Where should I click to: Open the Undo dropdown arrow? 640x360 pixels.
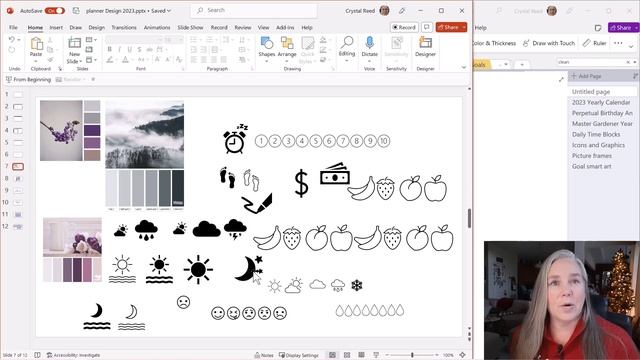[x=19, y=40]
